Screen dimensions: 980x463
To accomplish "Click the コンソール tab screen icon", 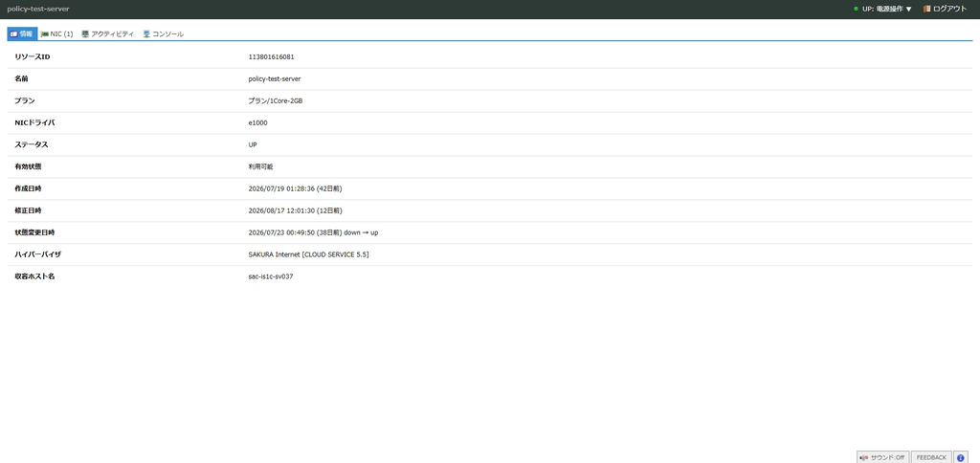I will click(146, 33).
